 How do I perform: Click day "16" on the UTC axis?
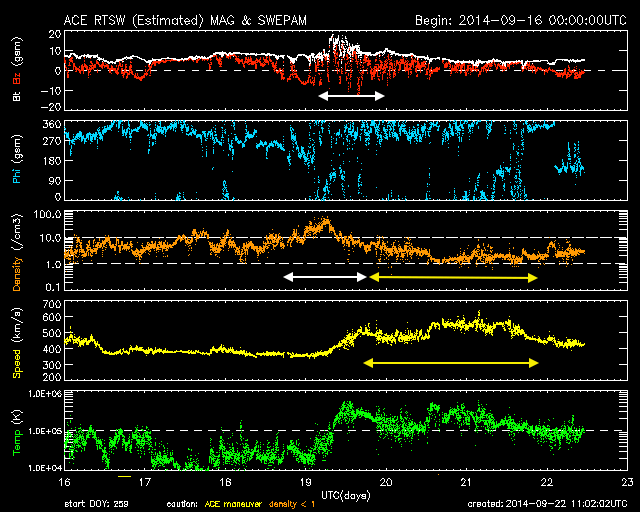point(64,482)
